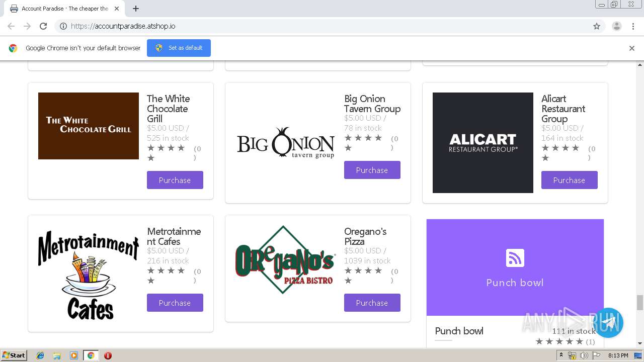Screen dimensions: 644x362
Task: Click Big Onion star rating
Action: [363, 143]
